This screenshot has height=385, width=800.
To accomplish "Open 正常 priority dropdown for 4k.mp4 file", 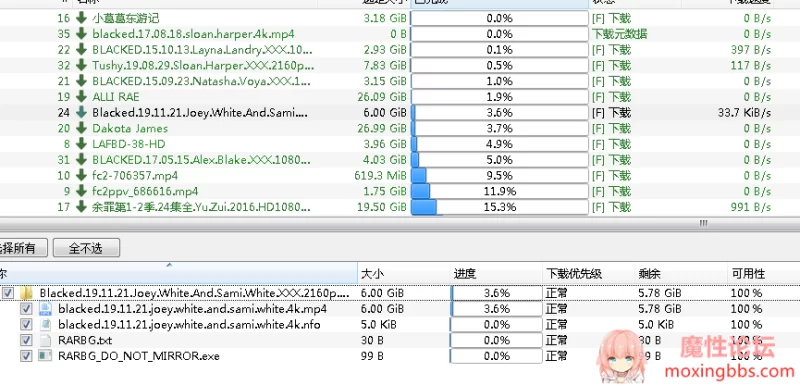I will [588, 309].
